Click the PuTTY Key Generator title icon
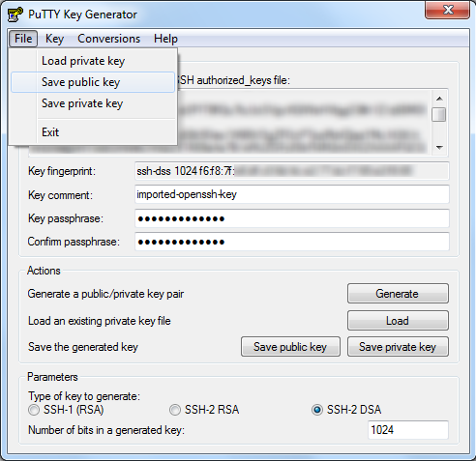 point(15,14)
